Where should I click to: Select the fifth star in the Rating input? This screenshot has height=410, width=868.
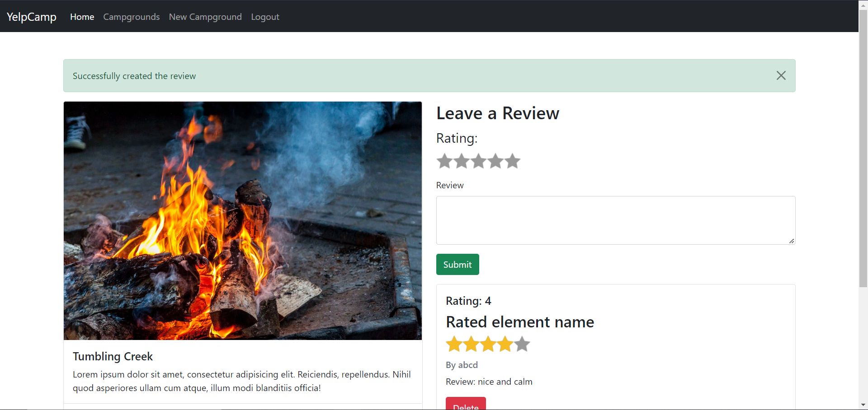[x=513, y=161]
